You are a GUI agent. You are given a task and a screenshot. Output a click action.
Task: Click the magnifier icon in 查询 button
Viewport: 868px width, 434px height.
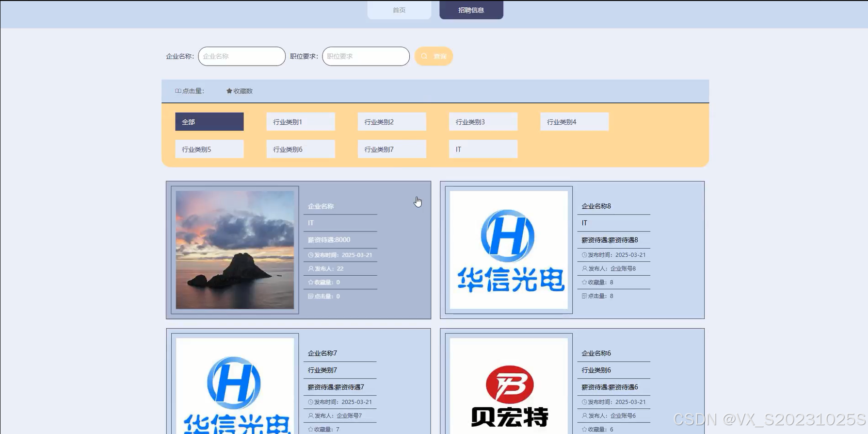[x=424, y=56]
